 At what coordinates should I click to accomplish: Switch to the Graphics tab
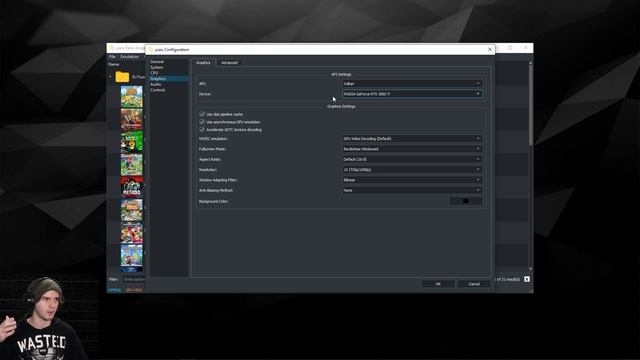click(203, 63)
